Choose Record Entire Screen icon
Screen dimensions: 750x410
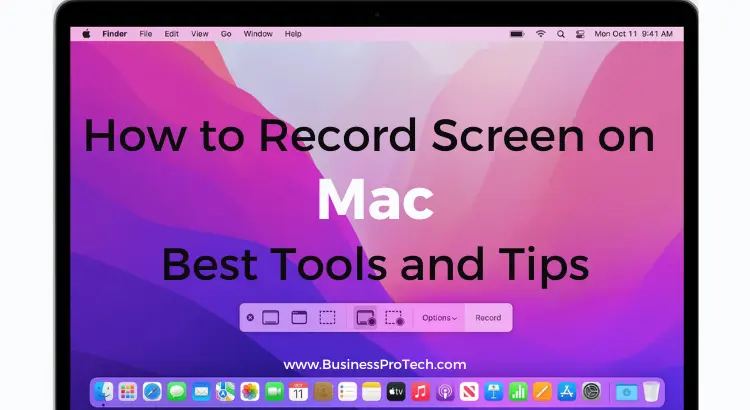click(x=366, y=318)
